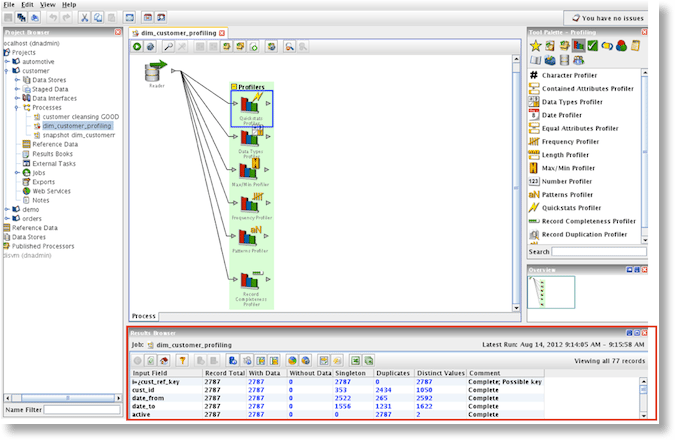675x440 pixels.
Task: Click the Tool Palette Search field
Action: click(599, 251)
